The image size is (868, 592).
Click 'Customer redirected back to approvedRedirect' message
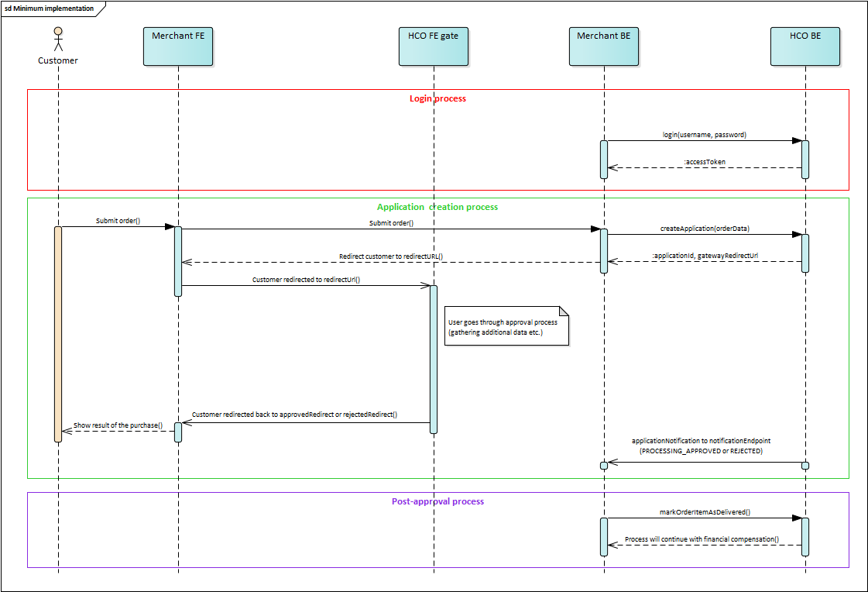pyautogui.click(x=294, y=415)
